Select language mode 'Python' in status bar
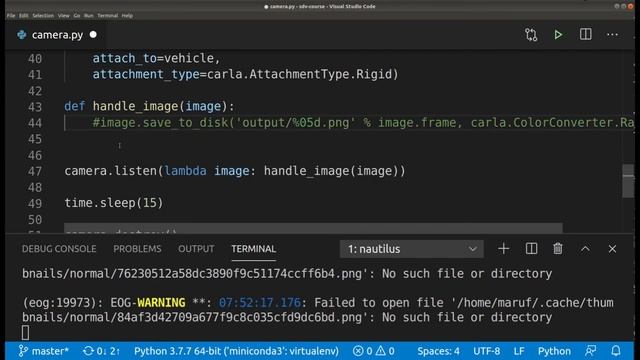Viewport: 640px width, 360px height. click(554, 351)
